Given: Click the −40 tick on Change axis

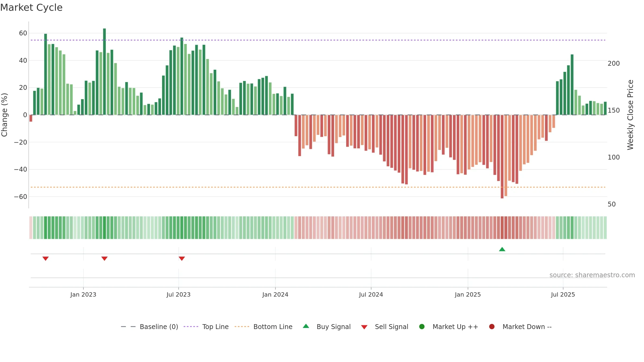Looking at the screenshot, I should pos(21,169).
